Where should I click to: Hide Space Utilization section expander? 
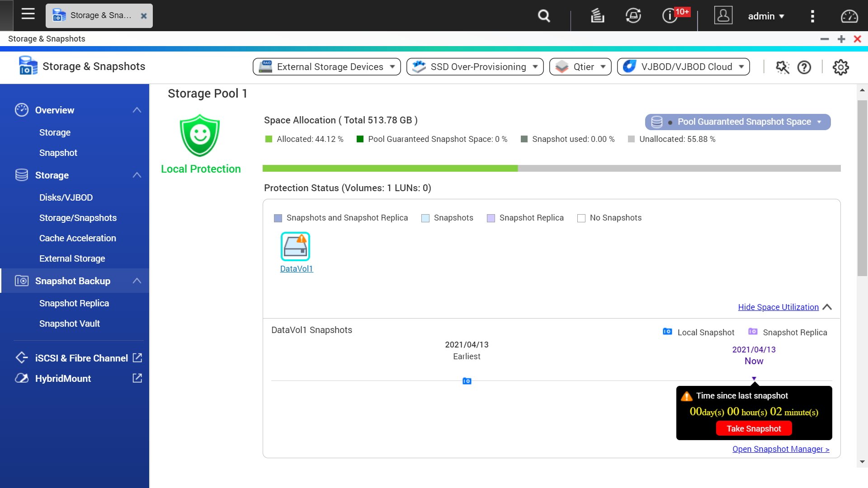click(784, 307)
